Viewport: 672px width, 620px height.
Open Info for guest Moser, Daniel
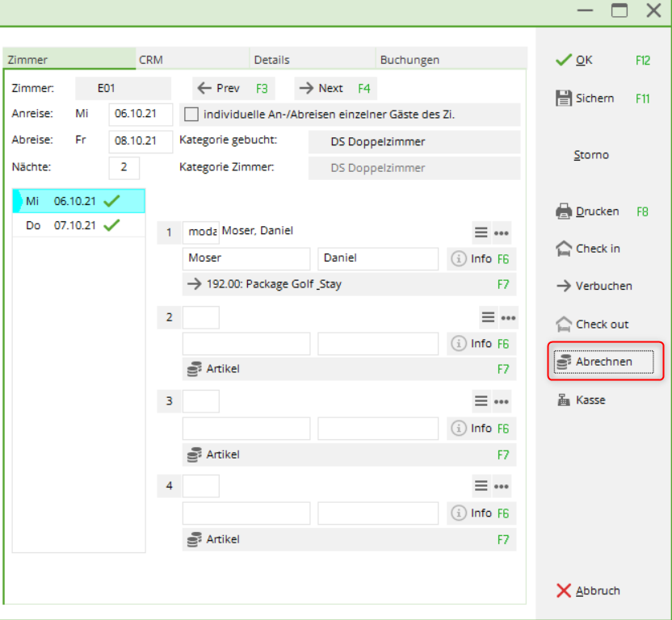pyautogui.click(x=472, y=259)
